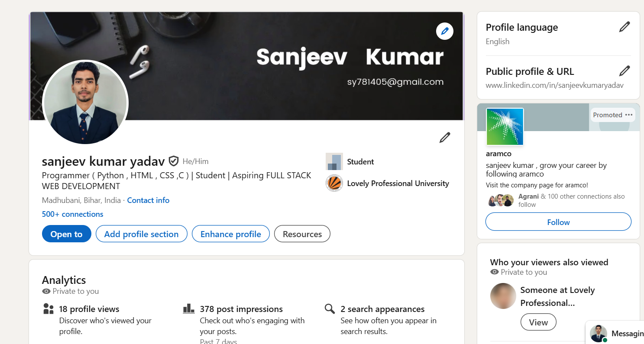Click the cover photo edit pencil icon
The height and width of the screenshot is (344, 644).
(x=444, y=31)
